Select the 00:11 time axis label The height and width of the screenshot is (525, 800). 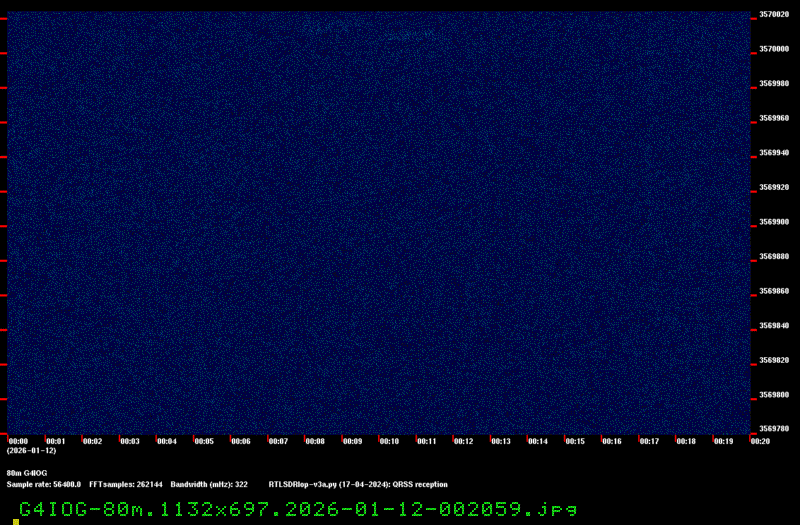tap(427, 441)
